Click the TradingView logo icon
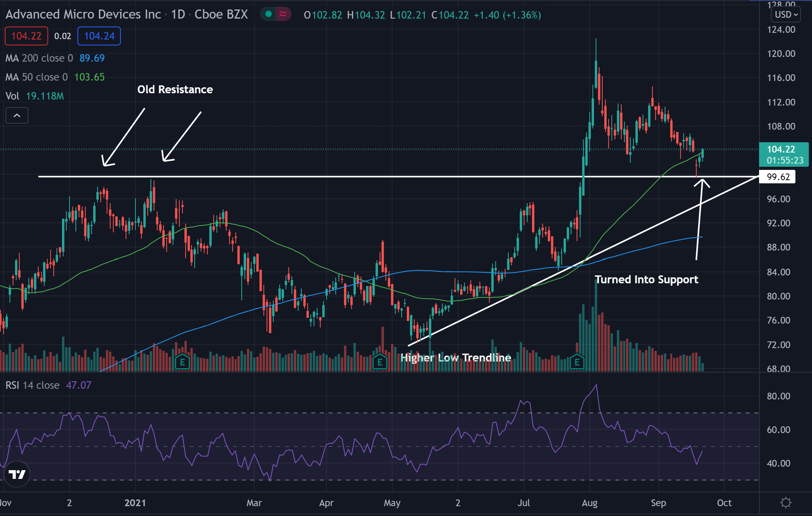This screenshot has height=516, width=812. pos(17,474)
